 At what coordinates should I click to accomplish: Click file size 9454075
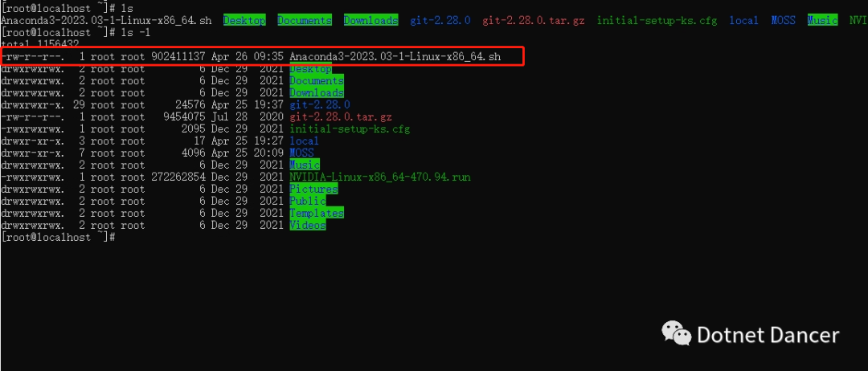click(x=184, y=117)
